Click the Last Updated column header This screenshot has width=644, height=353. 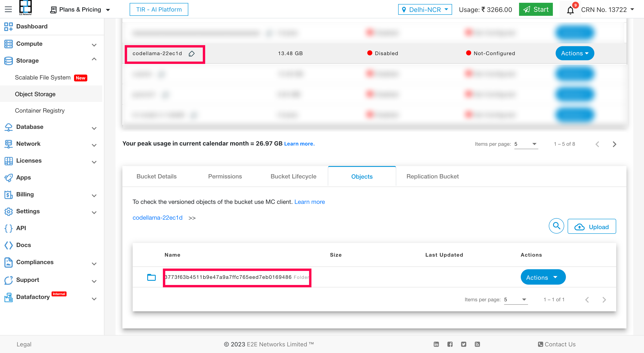[x=444, y=255]
